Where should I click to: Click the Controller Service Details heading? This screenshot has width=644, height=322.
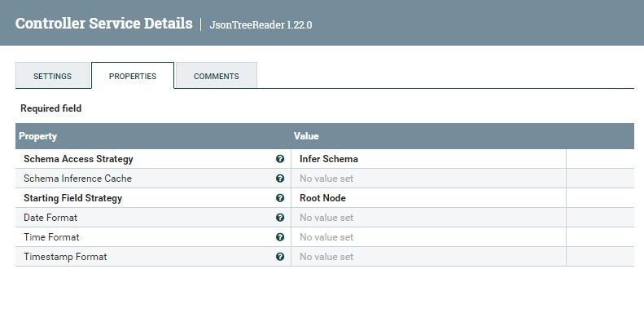pyautogui.click(x=104, y=23)
